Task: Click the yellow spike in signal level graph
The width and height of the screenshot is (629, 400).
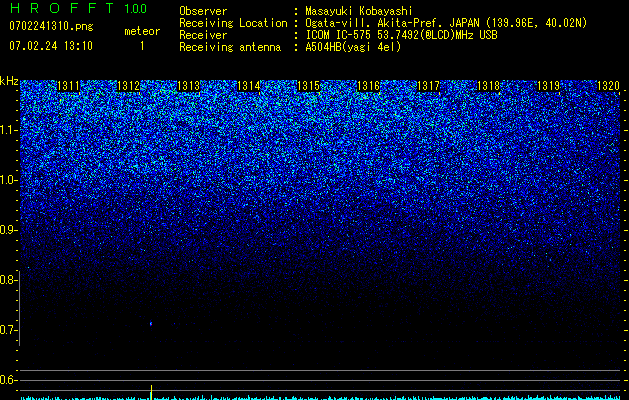Action: (x=151, y=391)
